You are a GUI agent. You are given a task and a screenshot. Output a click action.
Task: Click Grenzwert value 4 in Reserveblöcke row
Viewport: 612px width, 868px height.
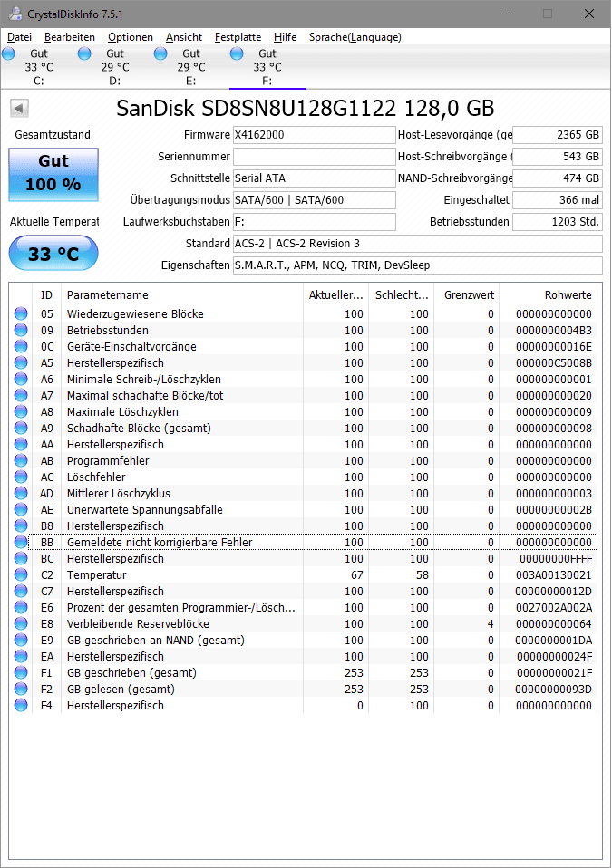491,624
